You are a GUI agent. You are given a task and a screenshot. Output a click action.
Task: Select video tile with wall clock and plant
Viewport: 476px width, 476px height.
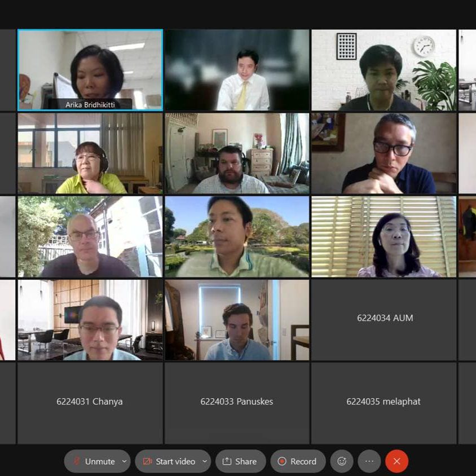pyautogui.click(x=384, y=70)
